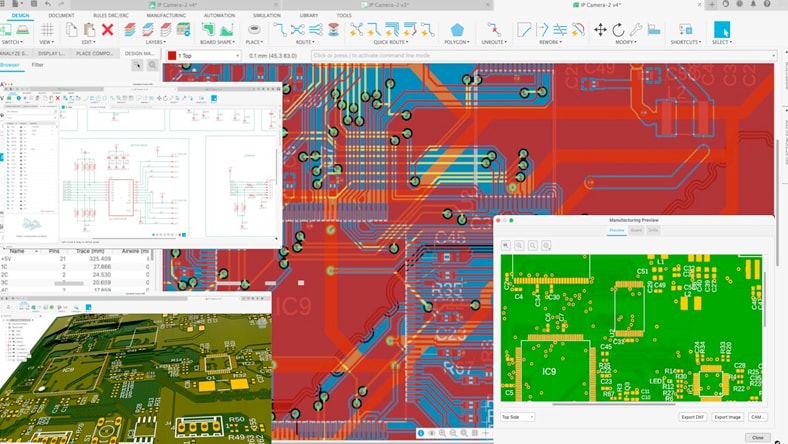Click the red layer color swatch for 1 Top
788x444 pixels.
(172, 55)
